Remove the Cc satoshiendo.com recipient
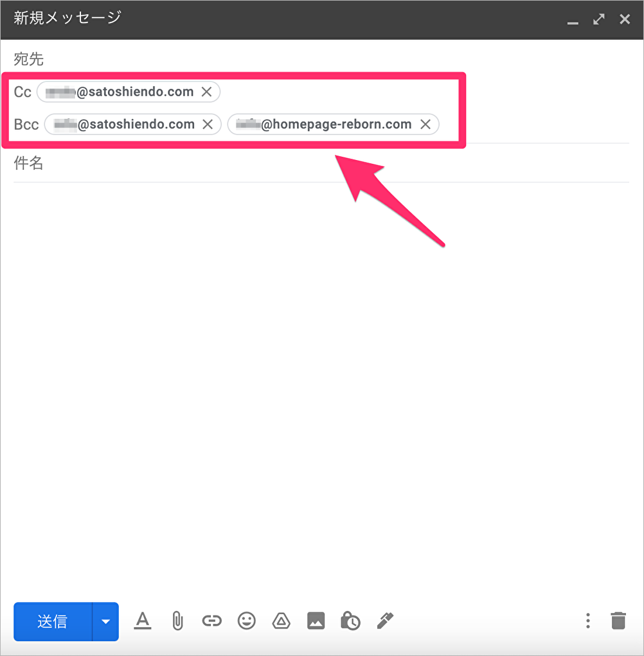 [206, 92]
